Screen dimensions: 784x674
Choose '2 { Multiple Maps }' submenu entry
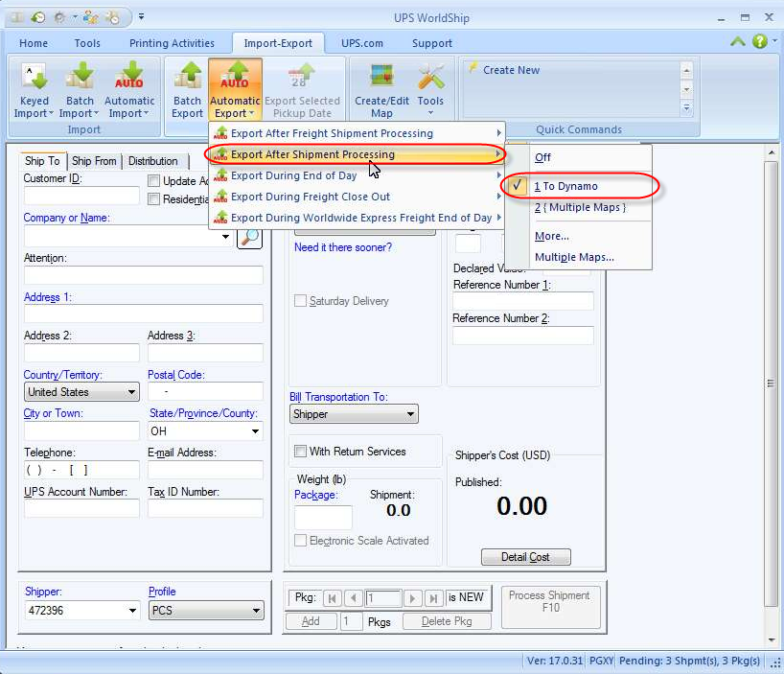click(579, 207)
